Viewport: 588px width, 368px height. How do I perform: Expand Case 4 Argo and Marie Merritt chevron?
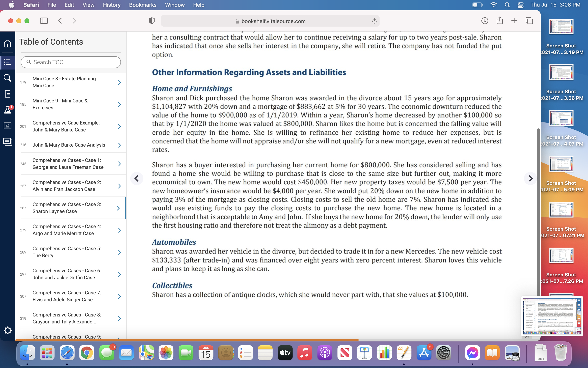[119, 230]
